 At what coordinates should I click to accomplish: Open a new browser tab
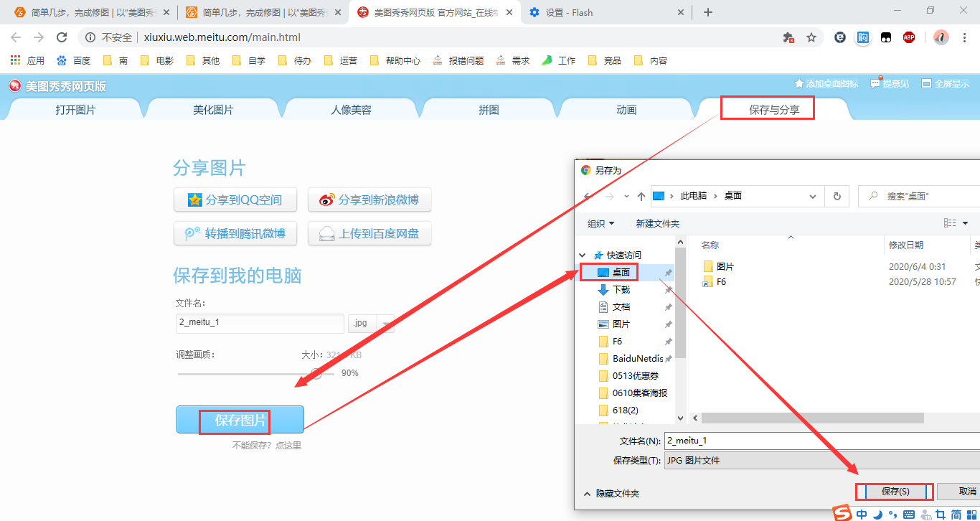point(708,12)
